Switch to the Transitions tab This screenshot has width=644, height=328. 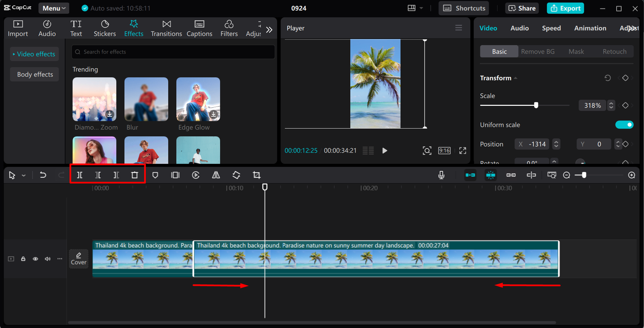click(x=167, y=28)
